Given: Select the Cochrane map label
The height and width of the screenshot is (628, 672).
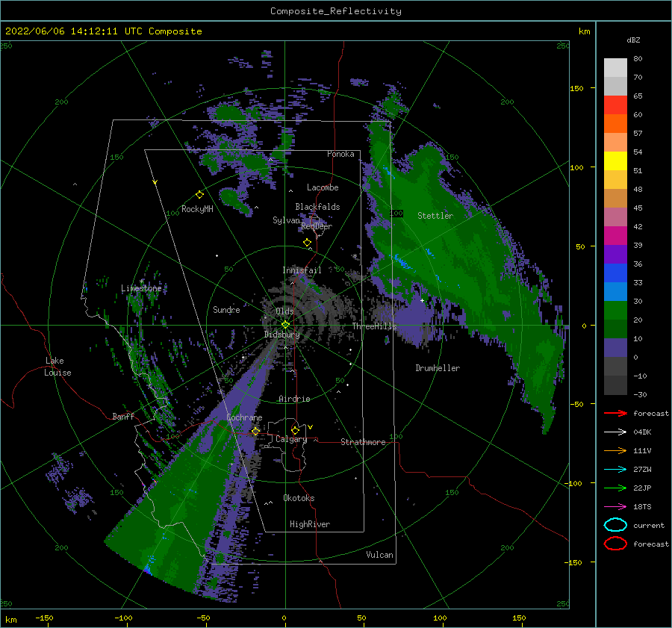Looking at the screenshot, I should 244,417.
